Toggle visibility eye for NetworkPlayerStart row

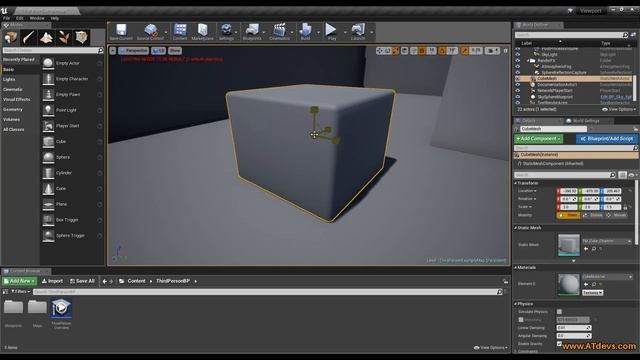click(518, 91)
